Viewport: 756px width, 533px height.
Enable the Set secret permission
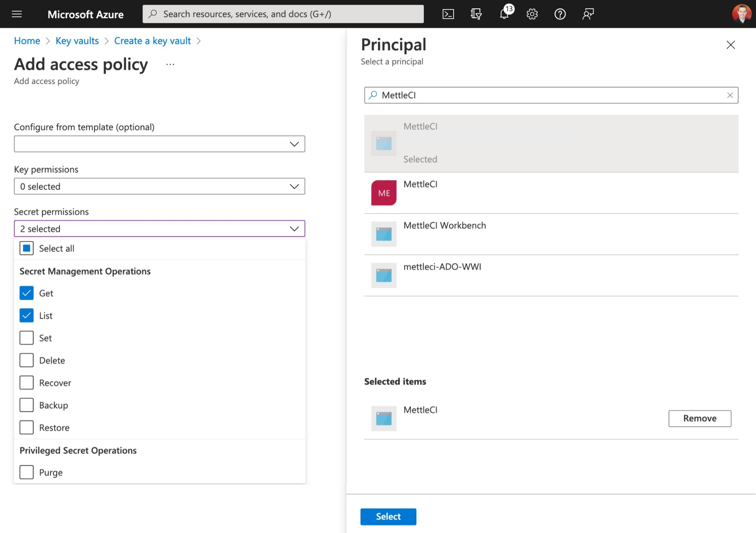coord(27,338)
